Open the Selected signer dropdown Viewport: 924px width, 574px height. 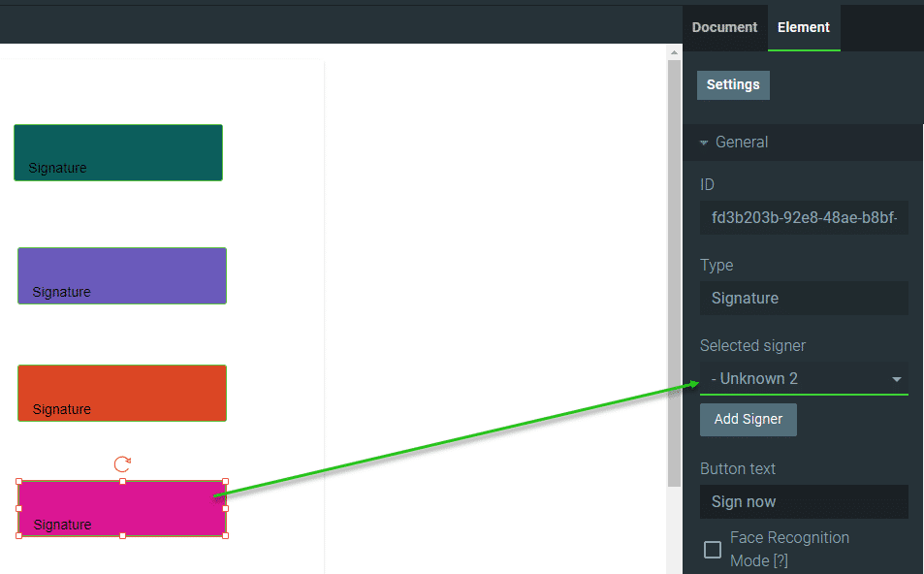[804, 379]
